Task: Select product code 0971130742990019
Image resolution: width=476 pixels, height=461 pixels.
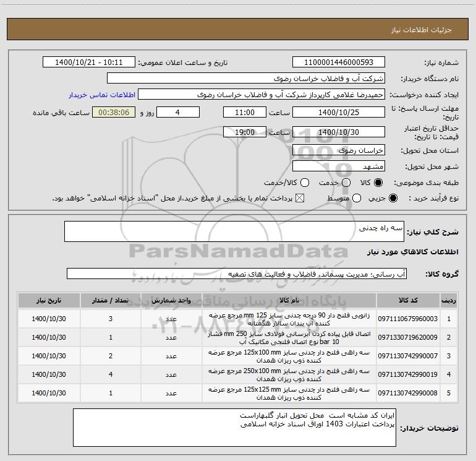Action: (408, 374)
